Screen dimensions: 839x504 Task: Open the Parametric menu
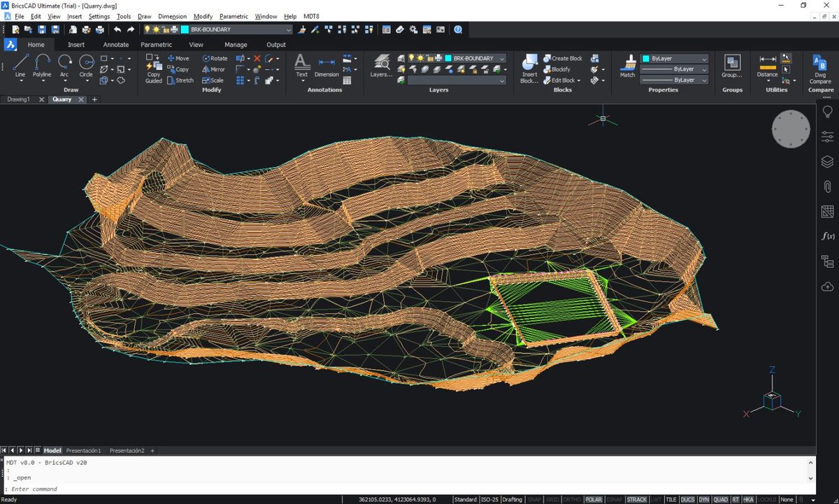pos(234,16)
